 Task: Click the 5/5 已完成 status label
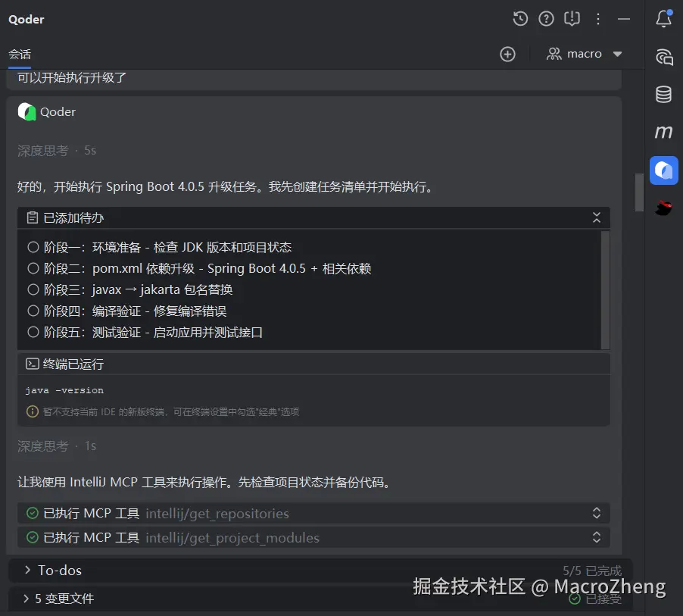[592, 571]
